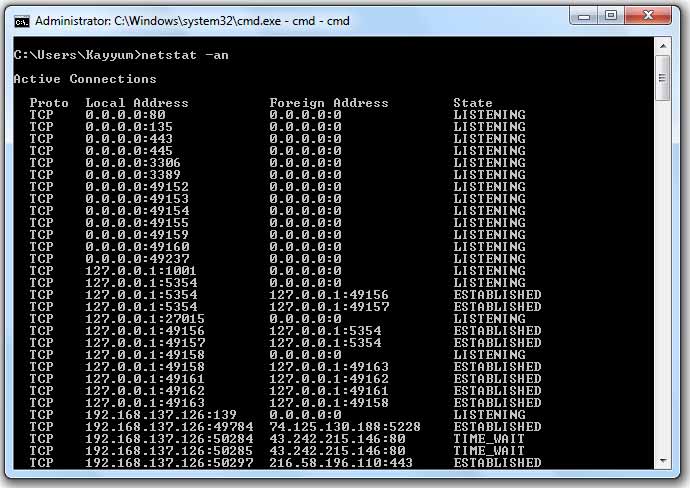Click local address 127.0.0.1:49161

pyautogui.click(x=145, y=379)
